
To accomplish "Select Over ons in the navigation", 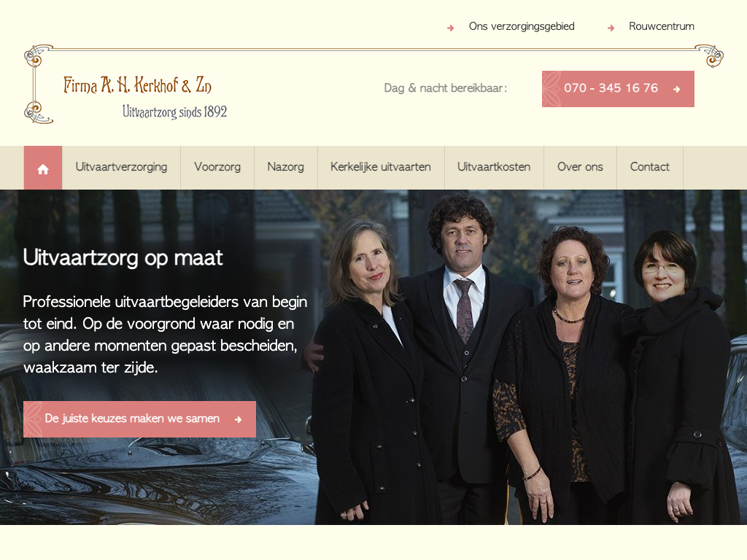I will point(580,167).
